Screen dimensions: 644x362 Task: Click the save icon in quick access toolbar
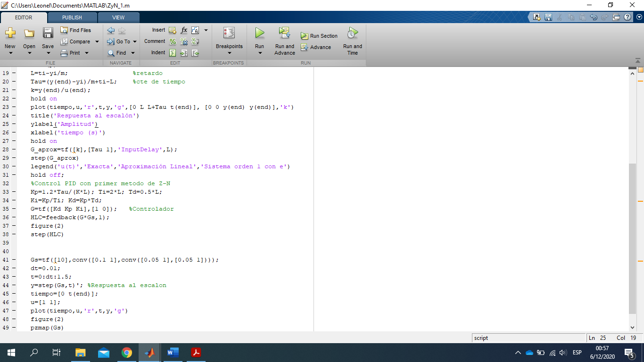[x=548, y=17]
